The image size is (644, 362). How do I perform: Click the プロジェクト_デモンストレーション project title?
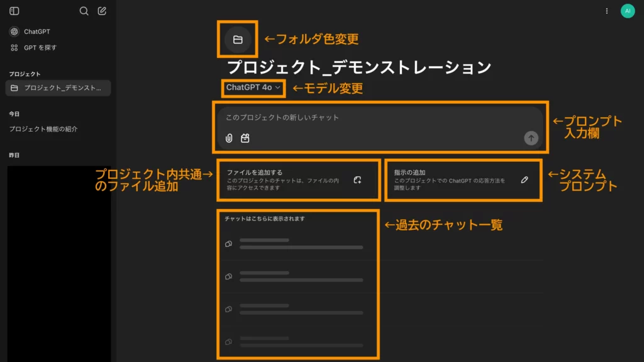[358, 67]
